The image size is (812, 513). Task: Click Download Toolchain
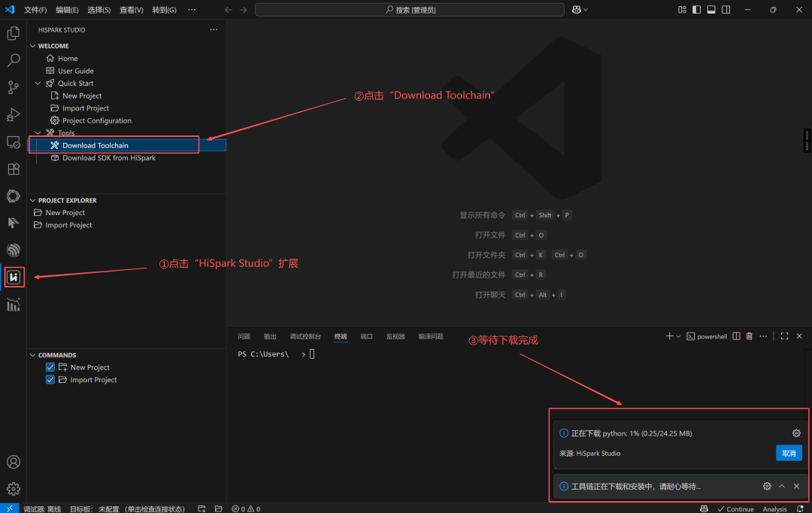click(95, 146)
